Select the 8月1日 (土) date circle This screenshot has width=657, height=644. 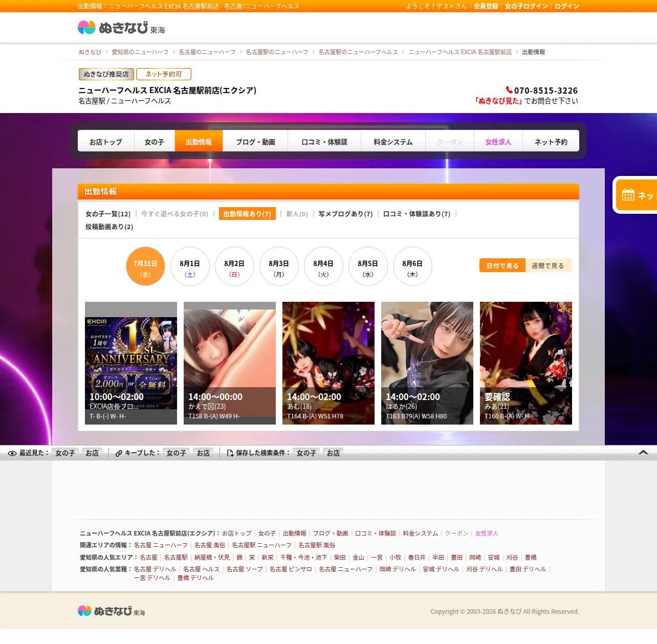point(190,267)
